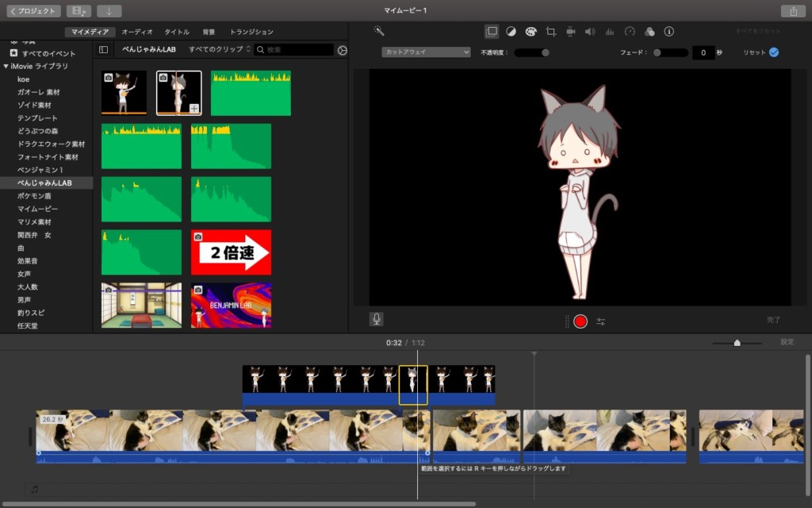Switch to タイトル tab
This screenshot has width=812, height=508.
pyautogui.click(x=177, y=32)
